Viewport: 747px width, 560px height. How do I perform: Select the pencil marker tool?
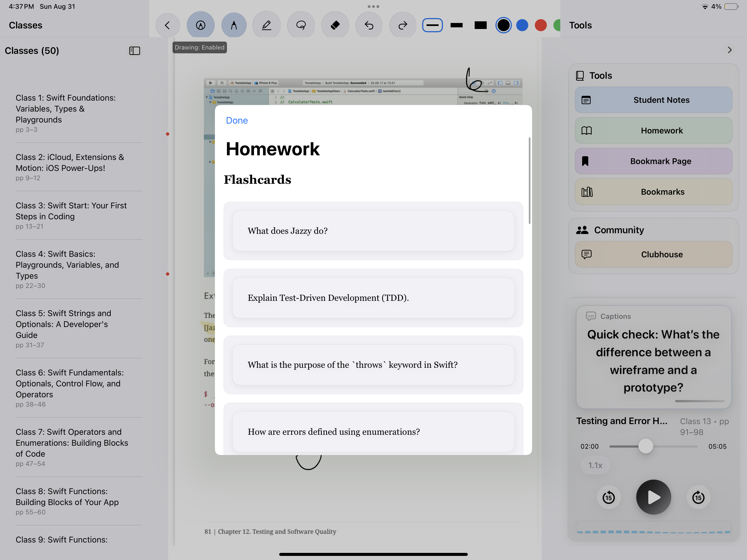[x=266, y=25]
